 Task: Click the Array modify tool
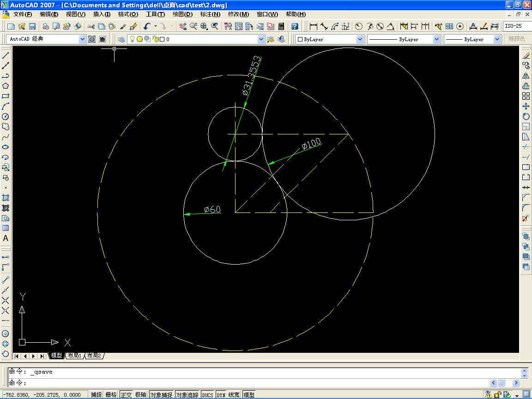click(526, 96)
